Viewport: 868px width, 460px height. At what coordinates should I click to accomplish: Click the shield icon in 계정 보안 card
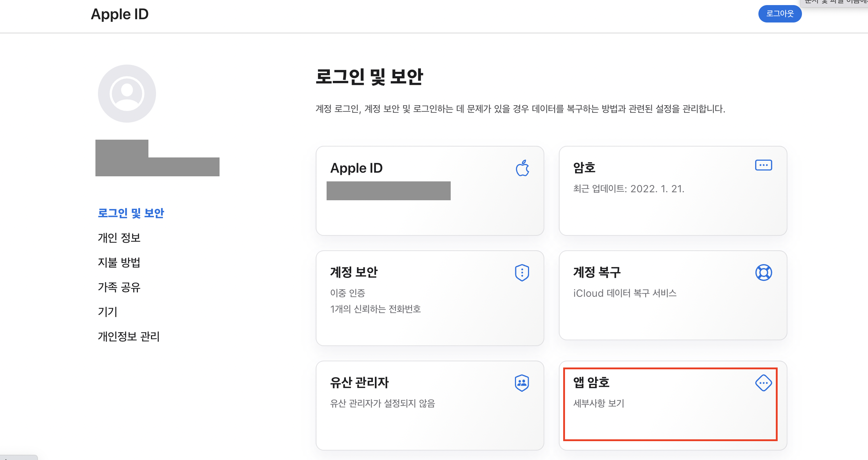(x=522, y=272)
